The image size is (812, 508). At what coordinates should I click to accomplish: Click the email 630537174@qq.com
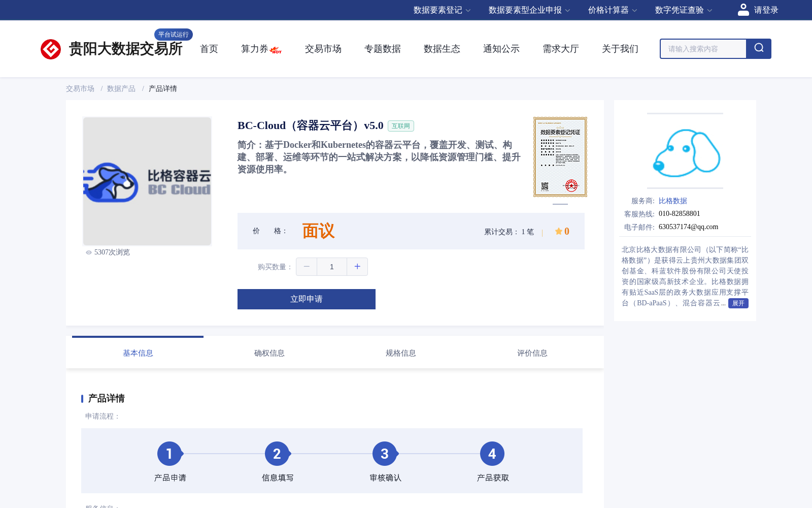[688, 227]
